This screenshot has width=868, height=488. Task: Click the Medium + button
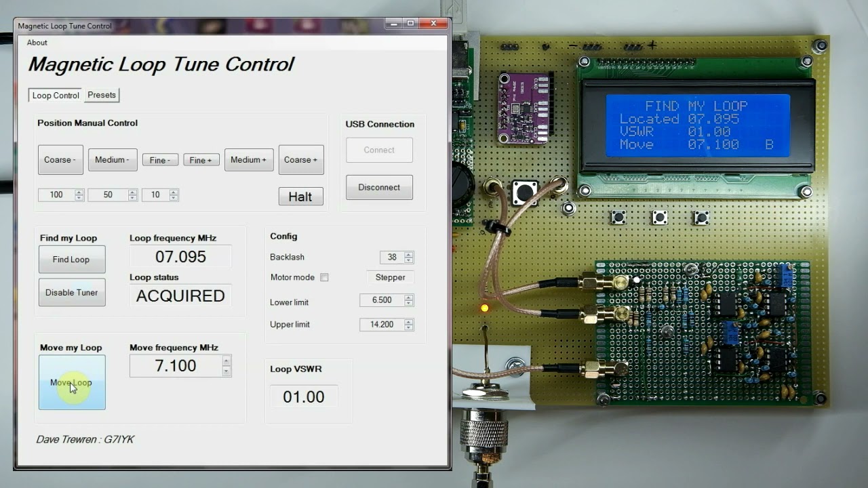click(249, 160)
